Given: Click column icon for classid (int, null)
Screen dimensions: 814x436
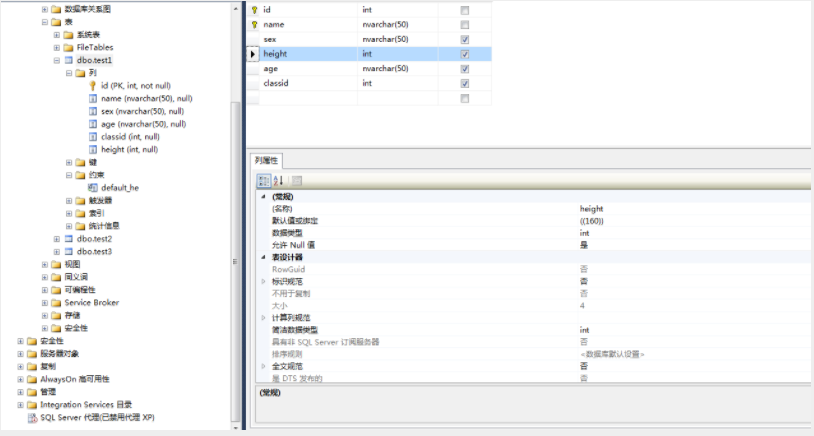Looking at the screenshot, I should pyautogui.click(x=93, y=137).
